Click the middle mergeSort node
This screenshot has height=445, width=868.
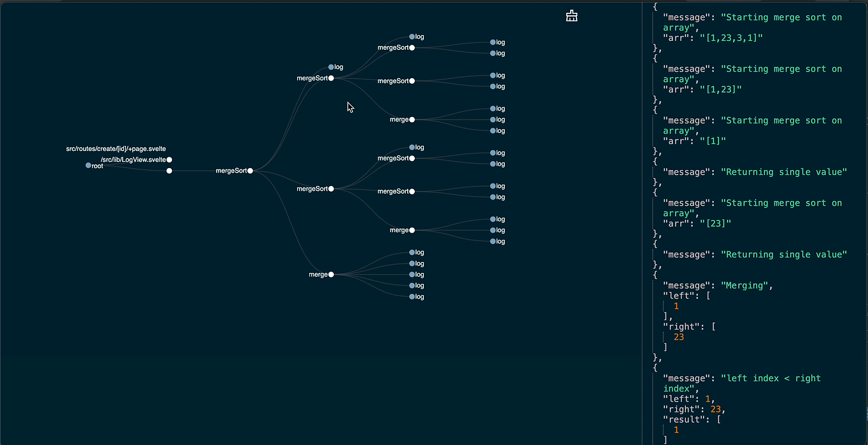tap(330, 189)
